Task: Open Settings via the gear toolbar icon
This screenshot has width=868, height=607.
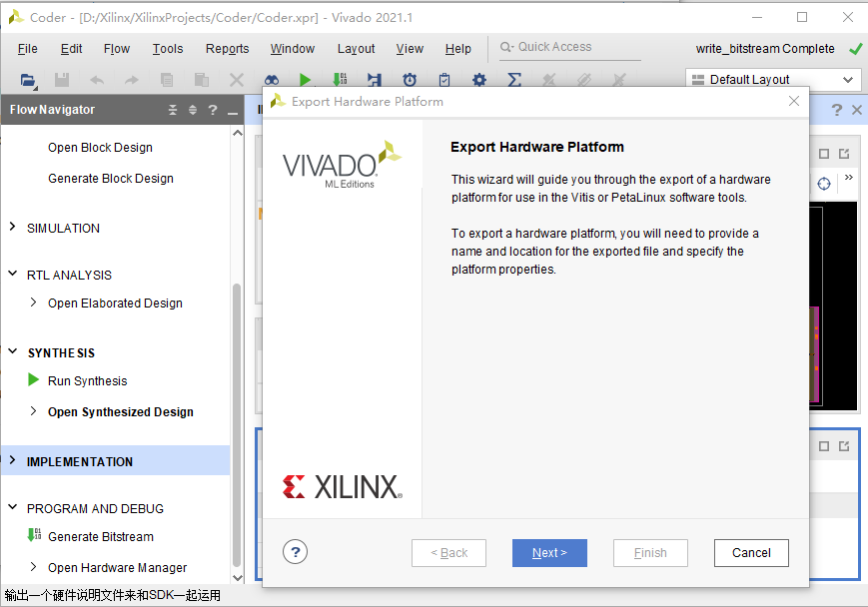Action: click(x=479, y=80)
